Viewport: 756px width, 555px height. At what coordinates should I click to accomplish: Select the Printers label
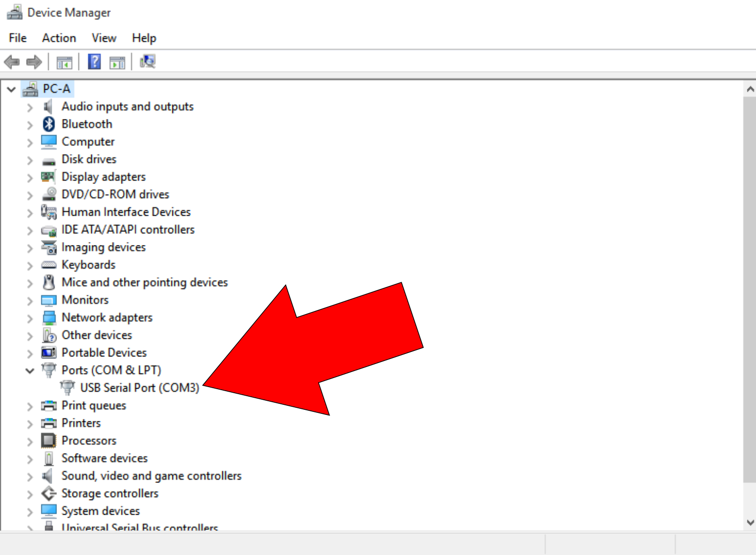coord(81,423)
